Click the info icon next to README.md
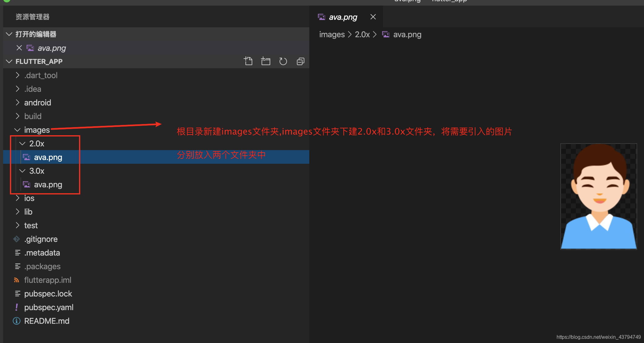This screenshot has width=644, height=343. coord(16,321)
